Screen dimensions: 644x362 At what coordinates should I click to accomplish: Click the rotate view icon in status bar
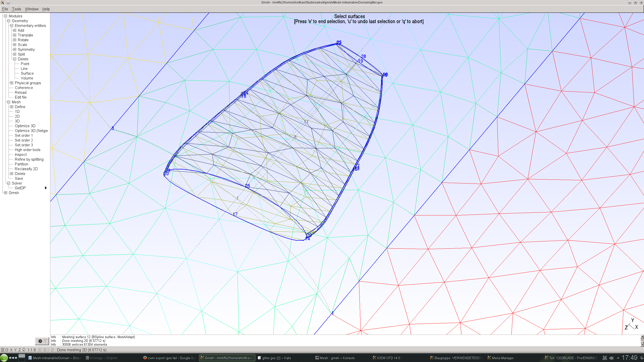(24, 350)
